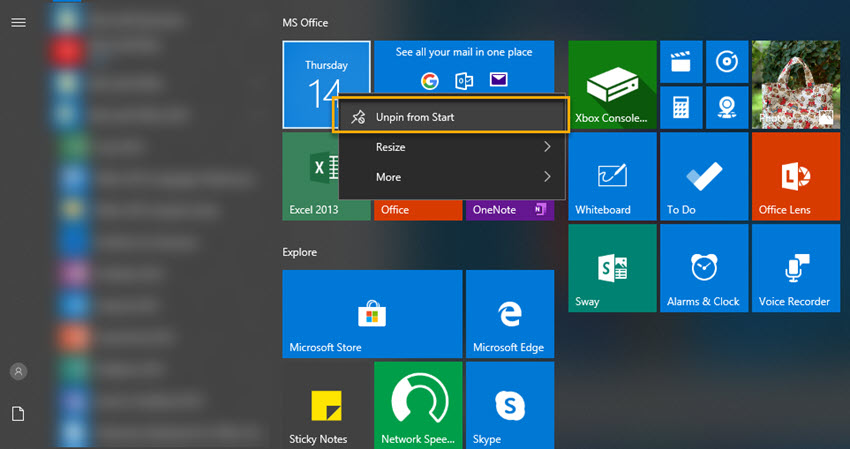Click the user account icon
This screenshot has width=850, height=449.
[18, 371]
